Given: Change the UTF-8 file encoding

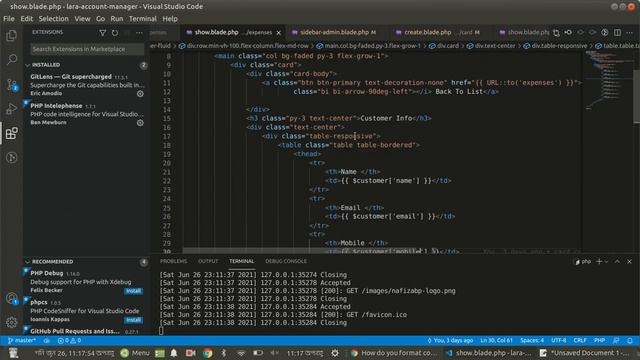Looking at the screenshot, I should click(559, 340).
